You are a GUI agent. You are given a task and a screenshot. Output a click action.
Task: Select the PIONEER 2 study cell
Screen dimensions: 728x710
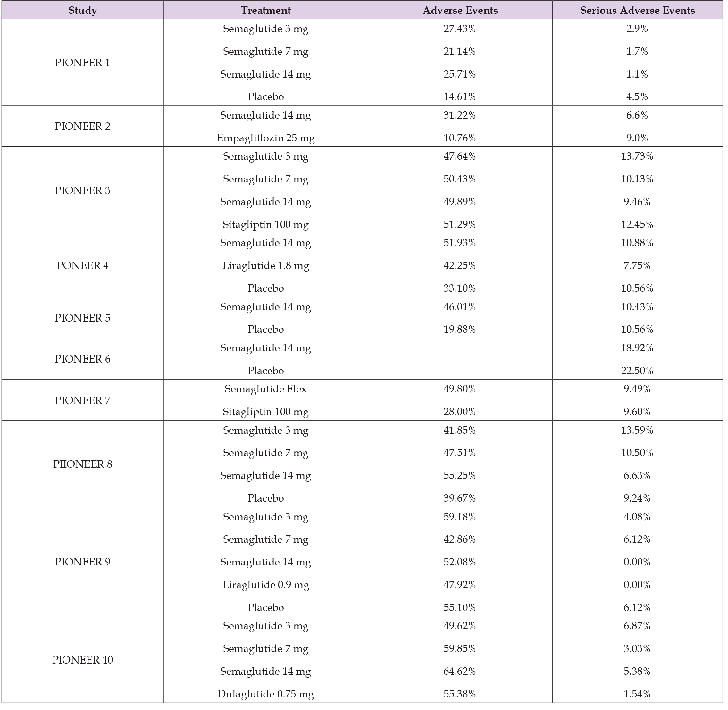point(82,126)
